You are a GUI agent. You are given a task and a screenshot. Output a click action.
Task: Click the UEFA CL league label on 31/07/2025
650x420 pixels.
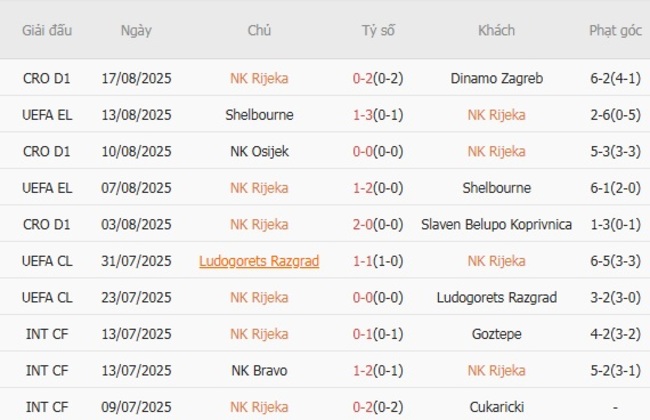tap(47, 261)
